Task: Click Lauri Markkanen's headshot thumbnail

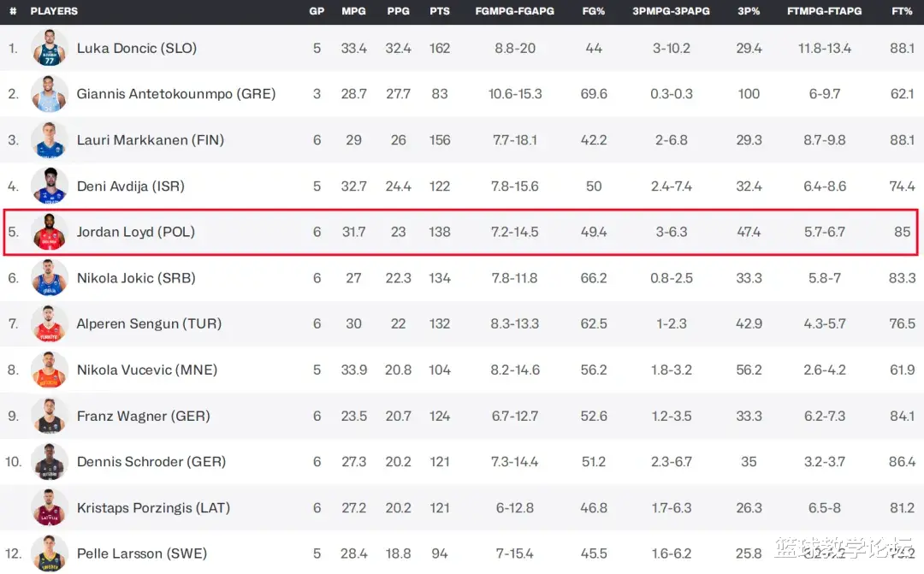Action: (49, 139)
